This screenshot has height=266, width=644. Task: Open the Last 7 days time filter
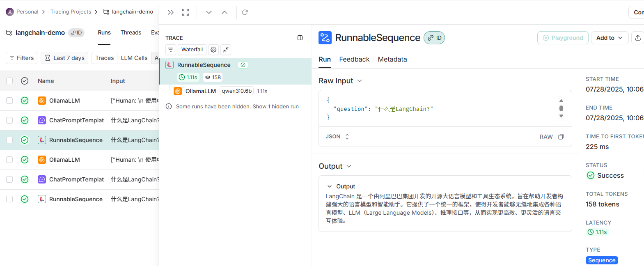click(x=64, y=58)
